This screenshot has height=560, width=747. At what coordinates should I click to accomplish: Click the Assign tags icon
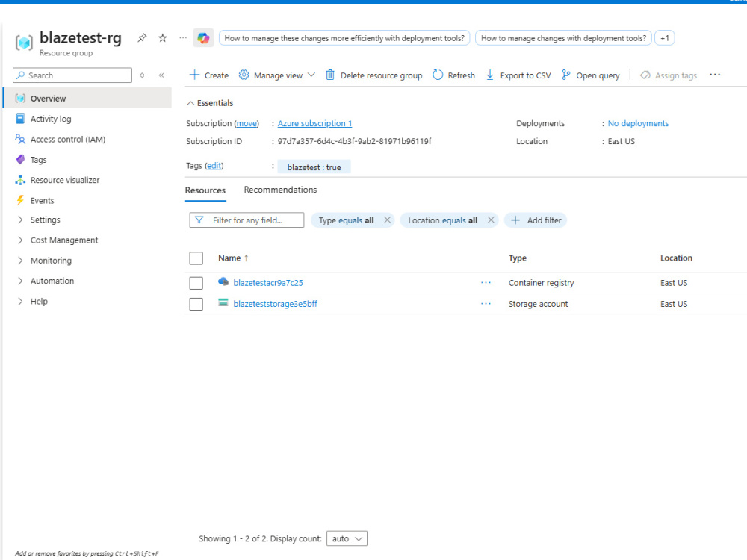click(645, 75)
